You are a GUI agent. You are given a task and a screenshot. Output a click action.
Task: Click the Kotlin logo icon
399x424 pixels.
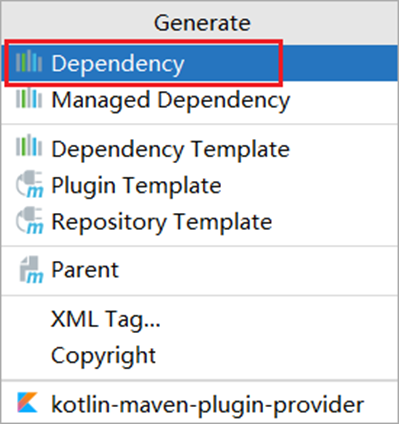[x=28, y=402]
